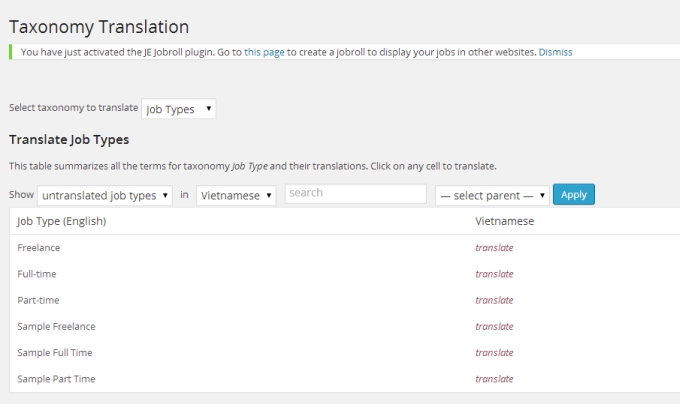Click the search input field
This screenshot has height=404, width=680.
[355, 194]
